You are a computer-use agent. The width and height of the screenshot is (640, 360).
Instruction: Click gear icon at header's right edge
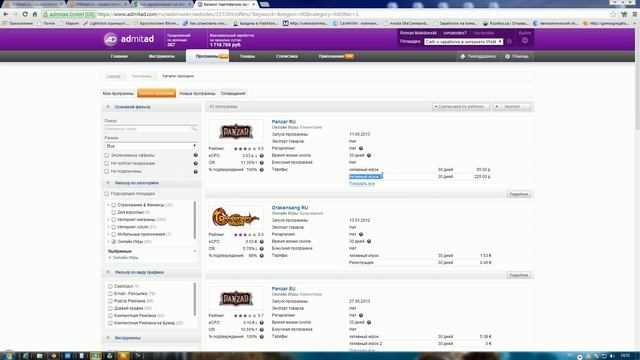click(x=525, y=40)
